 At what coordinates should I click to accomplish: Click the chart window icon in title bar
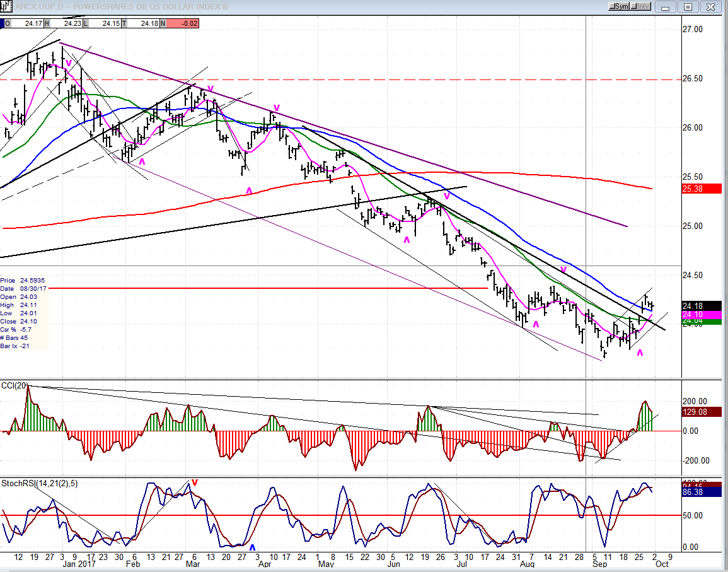pos(7,6)
